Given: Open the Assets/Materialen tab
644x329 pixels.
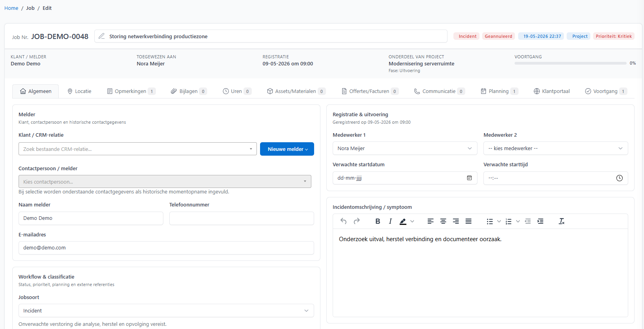Looking at the screenshot, I should [x=296, y=91].
